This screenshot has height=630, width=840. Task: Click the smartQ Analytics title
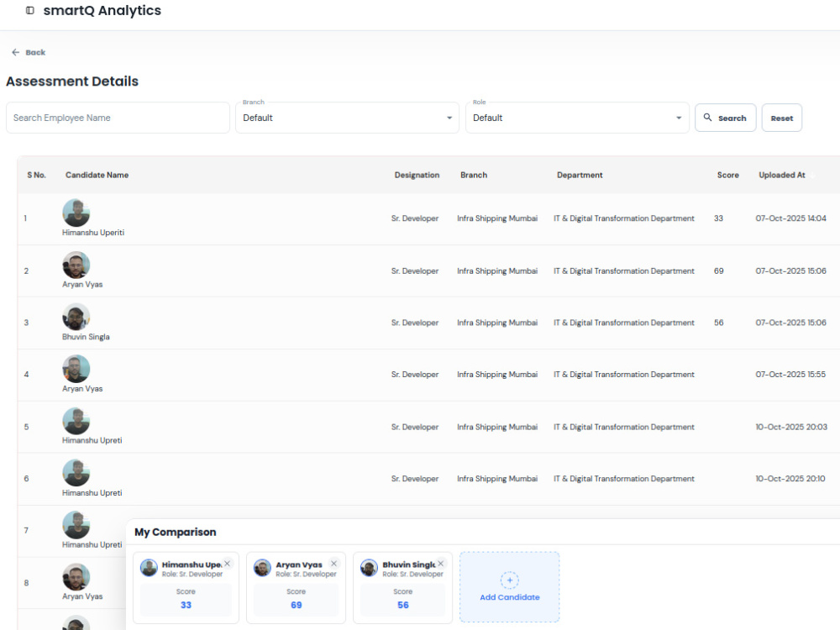pyautogui.click(x=102, y=11)
